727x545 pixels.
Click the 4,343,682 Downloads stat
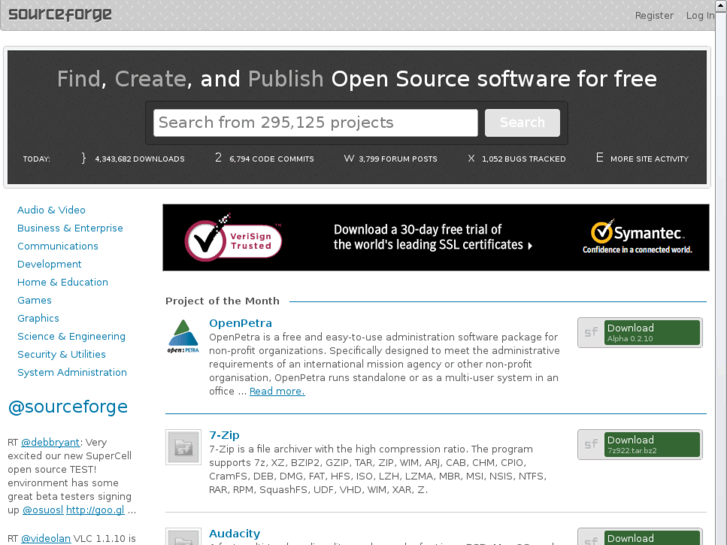pos(140,159)
